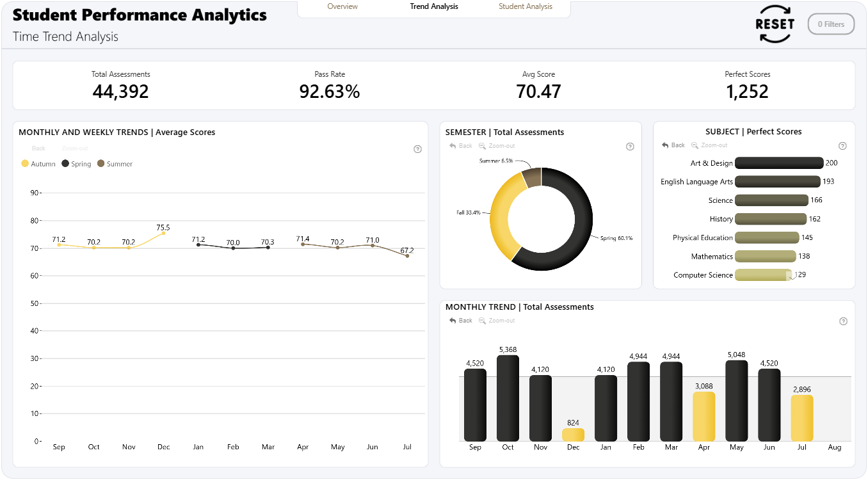The width and height of the screenshot is (868, 480).
Task: Open help icon on Monthly Trend Total Assessments chart
Action: (843, 321)
